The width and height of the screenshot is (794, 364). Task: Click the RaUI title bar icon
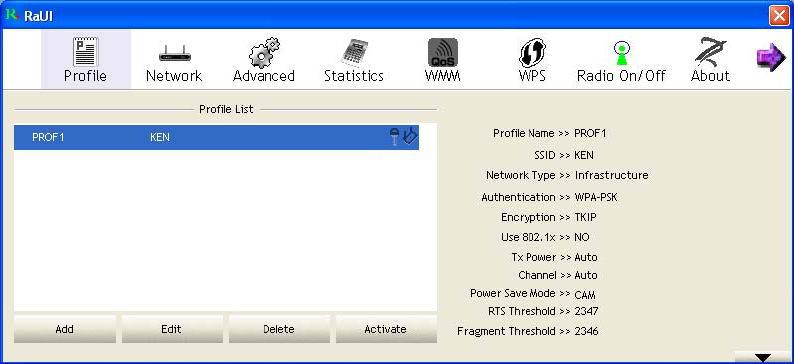click(x=12, y=15)
